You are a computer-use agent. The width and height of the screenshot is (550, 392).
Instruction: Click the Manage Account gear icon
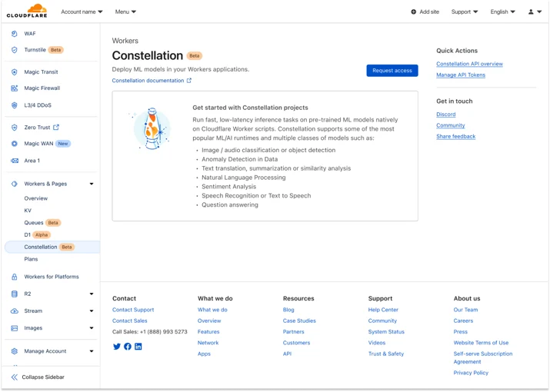point(14,351)
